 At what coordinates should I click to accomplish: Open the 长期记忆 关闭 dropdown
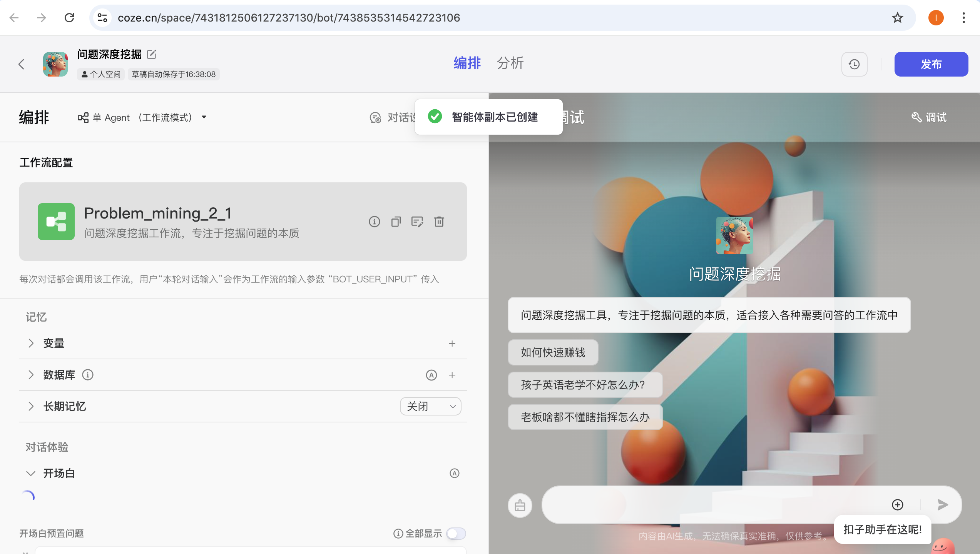[x=431, y=406]
